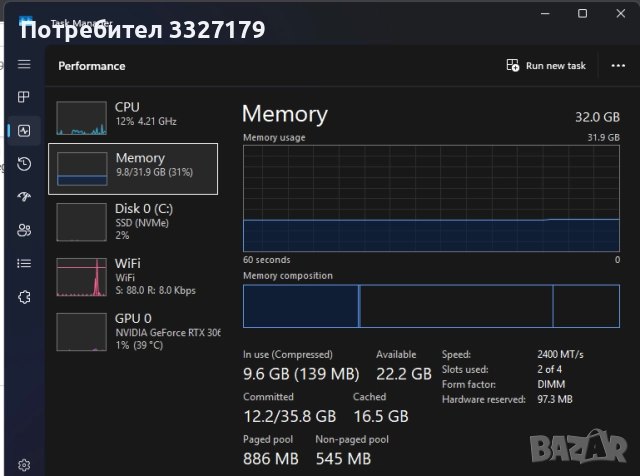Click the 545 MB Non-paged pool value
Screen dimensions: 640x476
tap(343, 458)
